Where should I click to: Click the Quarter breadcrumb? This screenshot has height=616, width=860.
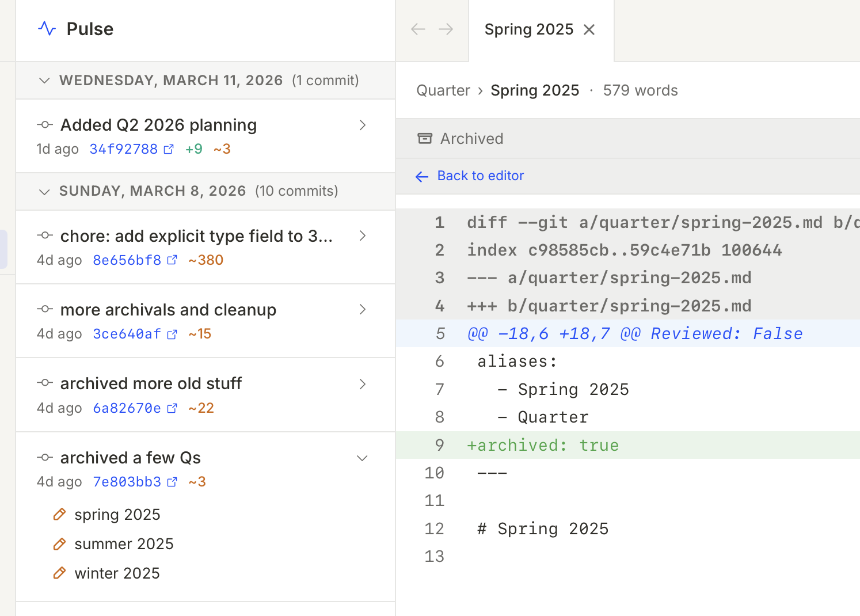coord(443,91)
